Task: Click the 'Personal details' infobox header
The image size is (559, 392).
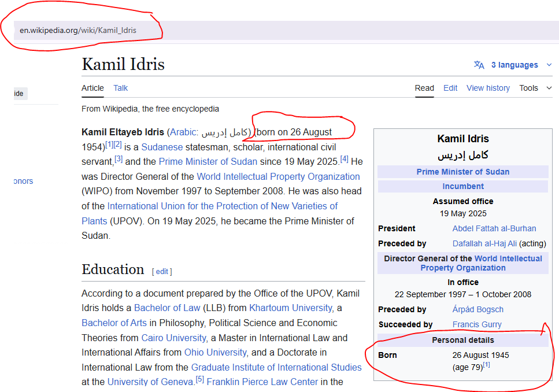Action: 462,341
